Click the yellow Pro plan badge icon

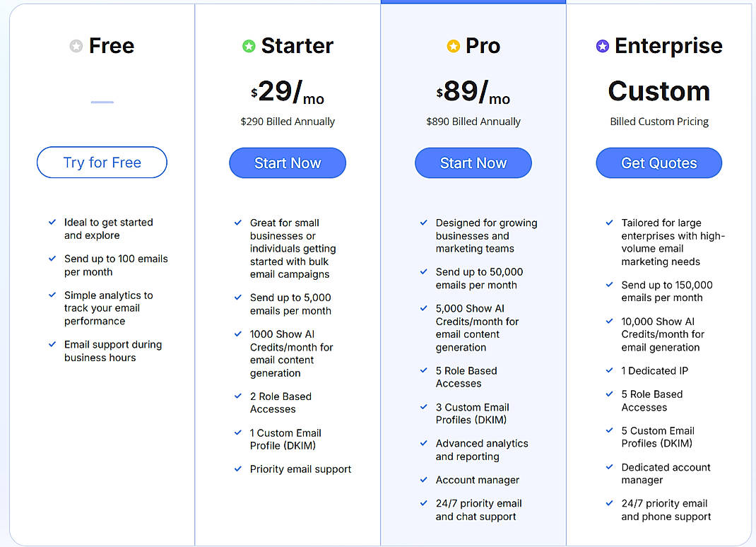[453, 46]
